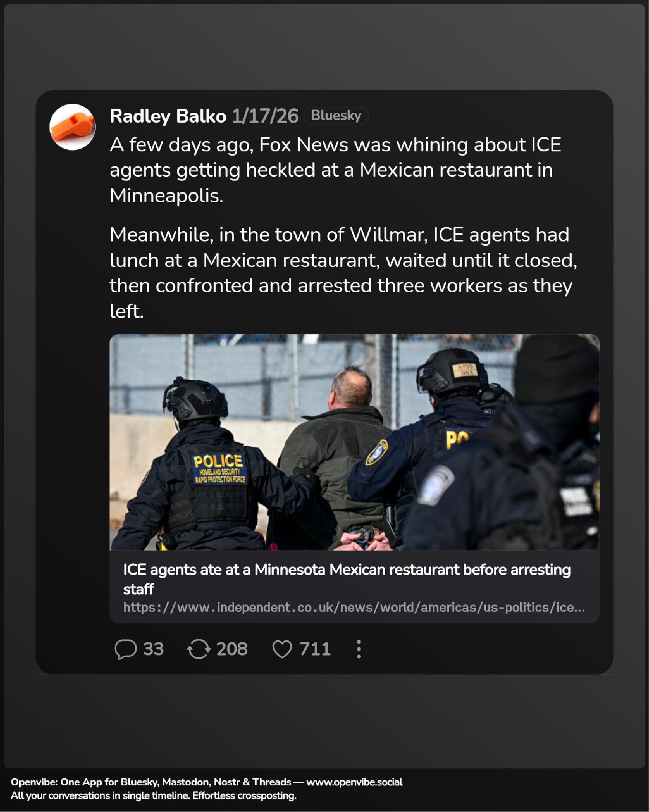Open the ICE arrest article photo
The image size is (649, 812).
point(354,442)
